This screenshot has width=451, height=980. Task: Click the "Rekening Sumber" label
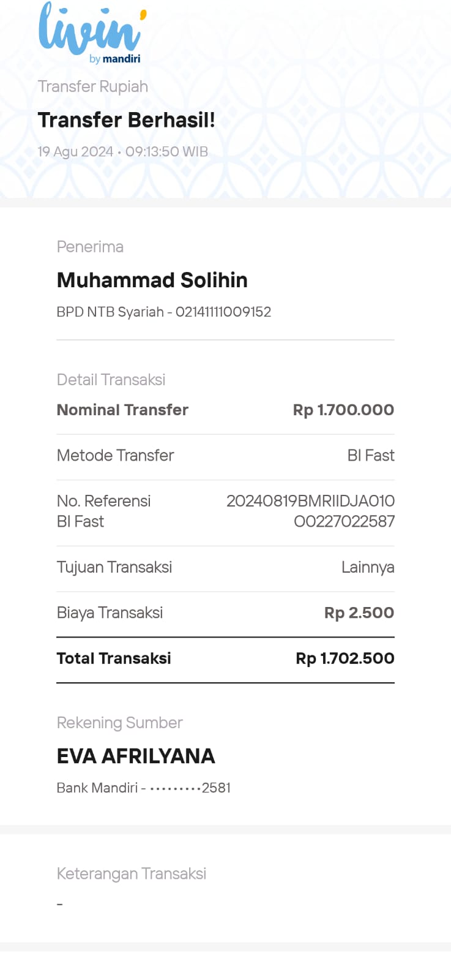[119, 723]
